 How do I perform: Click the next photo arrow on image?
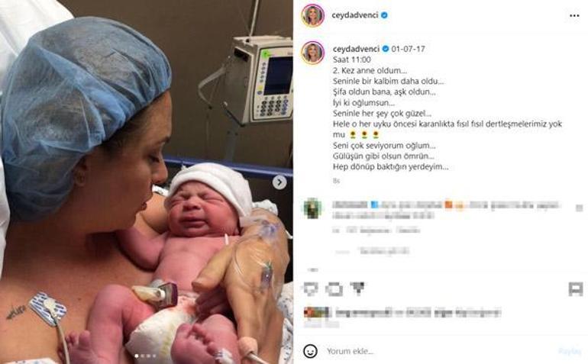(279, 182)
